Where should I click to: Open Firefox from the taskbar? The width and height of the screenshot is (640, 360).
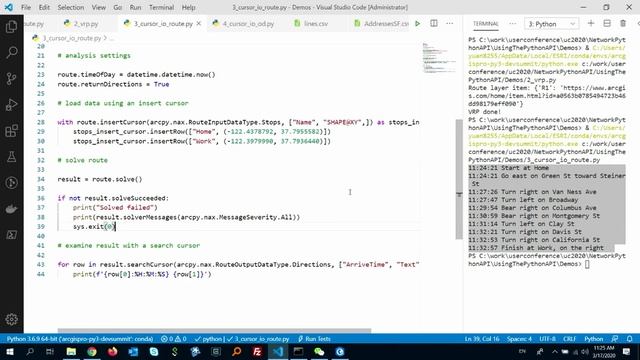[113, 351]
